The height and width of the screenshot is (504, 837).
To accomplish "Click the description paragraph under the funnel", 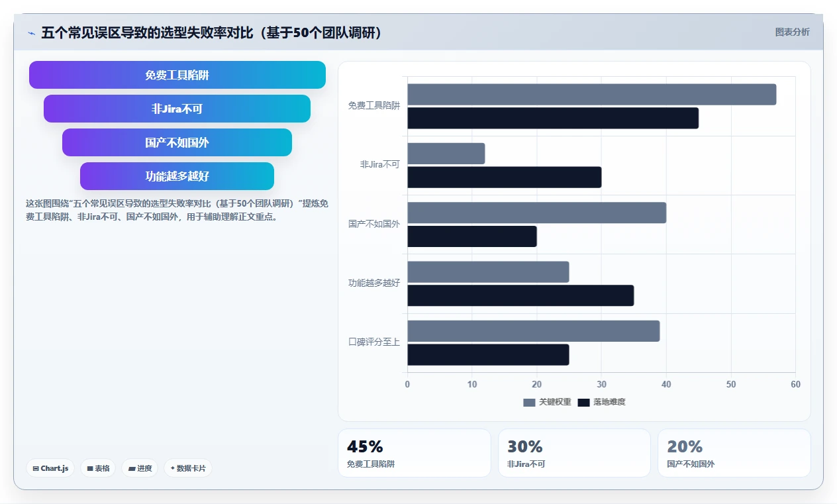I will click(177, 210).
